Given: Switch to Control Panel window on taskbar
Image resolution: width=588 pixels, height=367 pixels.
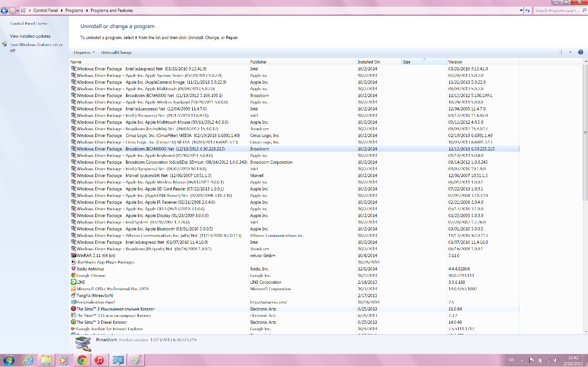Looking at the screenshot, I should (x=117, y=360).
